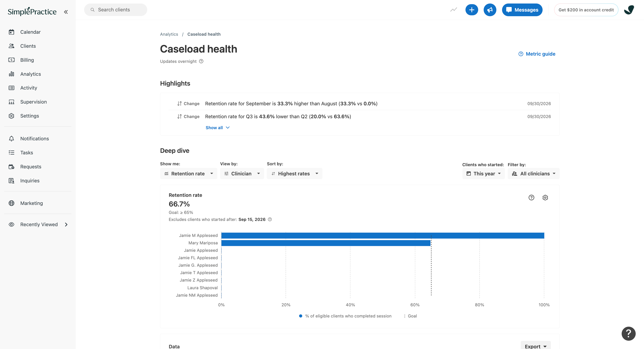This screenshot has width=644, height=349.
Task: Click the Billing sidebar icon
Action: (11, 60)
